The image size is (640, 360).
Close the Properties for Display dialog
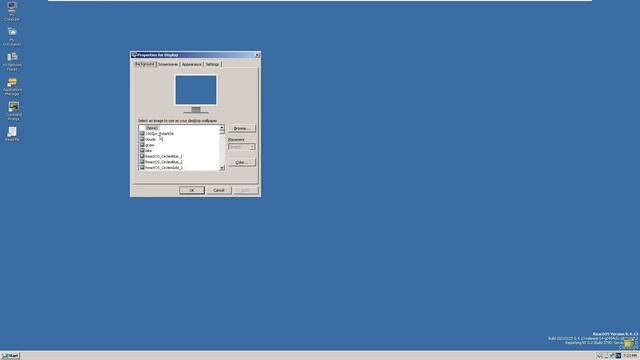(x=257, y=55)
